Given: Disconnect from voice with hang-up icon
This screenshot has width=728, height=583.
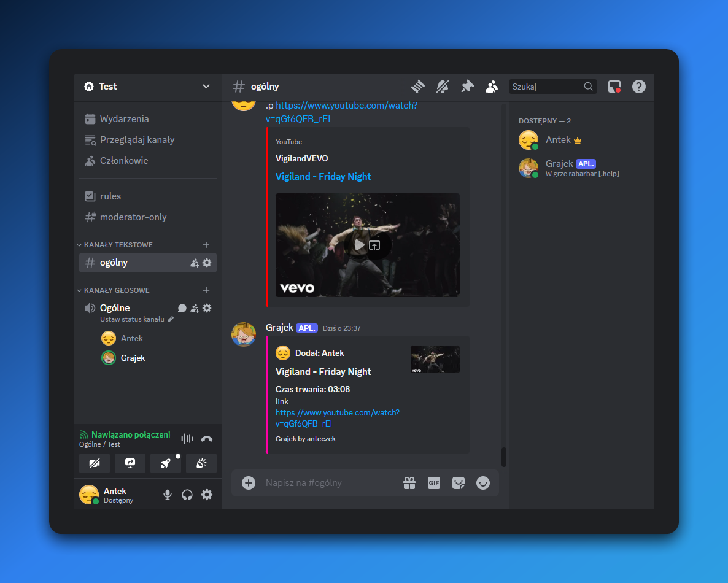Looking at the screenshot, I should click(x=207, y=439).
